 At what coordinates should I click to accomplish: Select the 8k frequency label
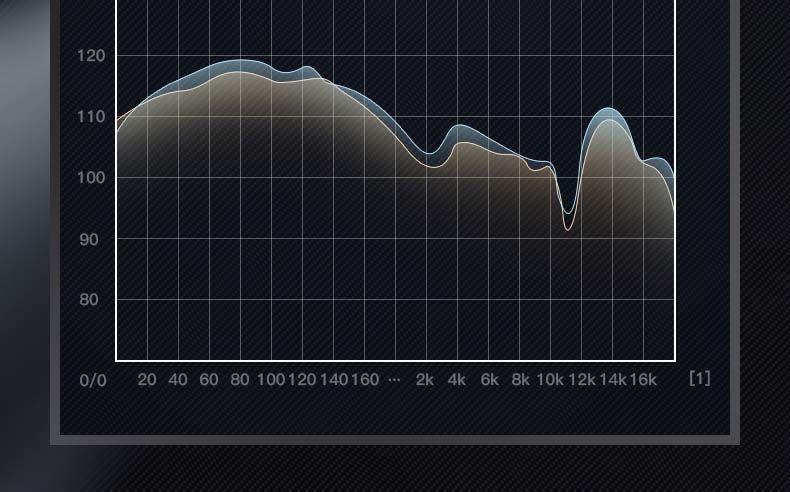[520, 380]
